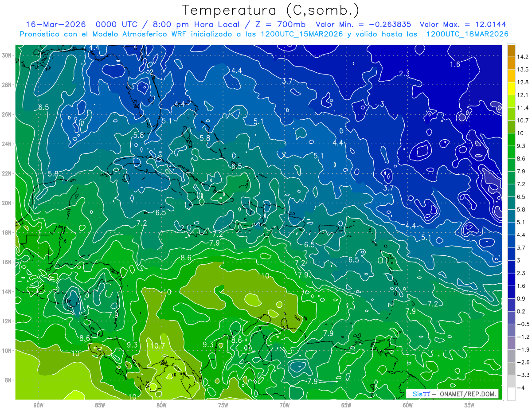Image resolution: width=532 pixels, height=411 pixels.
Task: Click the "60W" longitude axis label
Action: click(x=408, y=405)
